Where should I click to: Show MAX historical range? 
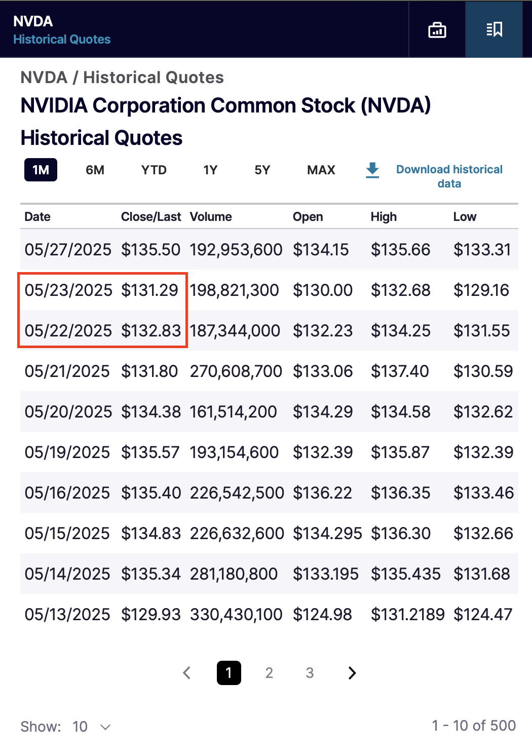pyautogui.click(x=321, y=170)
